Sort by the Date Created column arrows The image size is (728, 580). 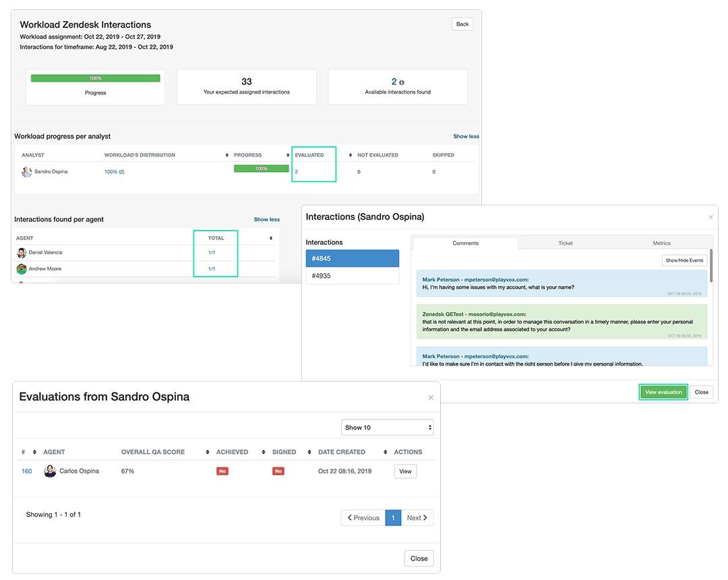coord(385,453)
